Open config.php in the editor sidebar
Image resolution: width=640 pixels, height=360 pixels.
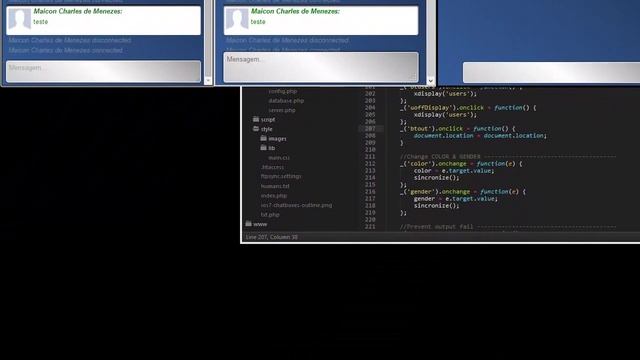pyautogui.click(x=282, y=91)
